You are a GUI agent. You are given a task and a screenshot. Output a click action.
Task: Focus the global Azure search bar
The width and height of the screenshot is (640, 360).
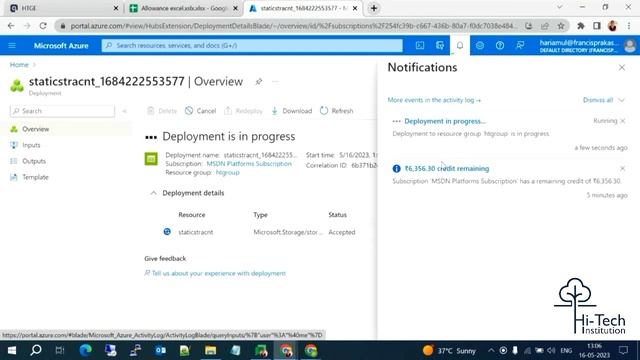point(252,45)
